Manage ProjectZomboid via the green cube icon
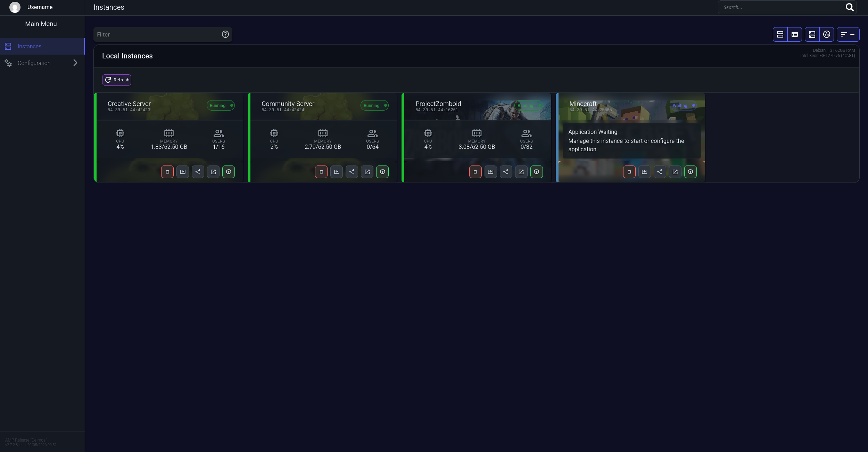This screenshot has width=868, height=452. 537,172
